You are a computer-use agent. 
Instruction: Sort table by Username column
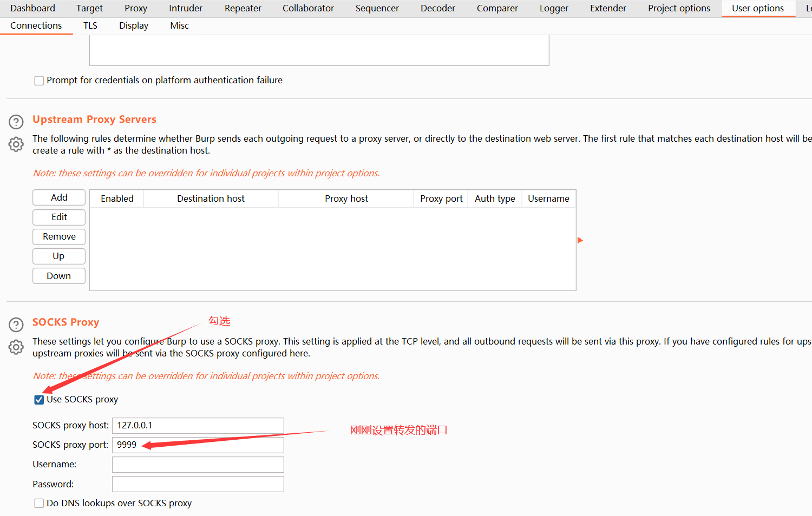pos(548,199)
